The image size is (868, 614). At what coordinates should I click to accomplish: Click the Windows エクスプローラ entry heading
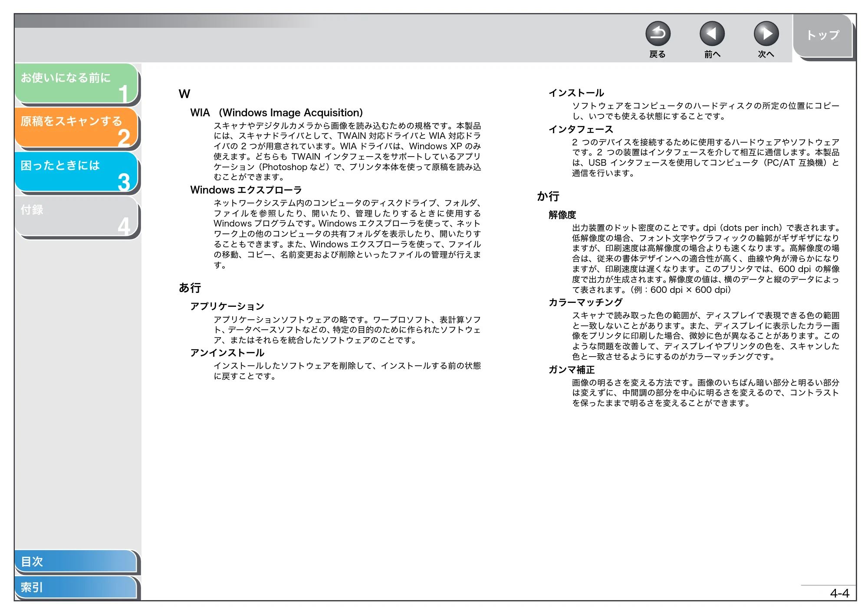coord(246,190)
